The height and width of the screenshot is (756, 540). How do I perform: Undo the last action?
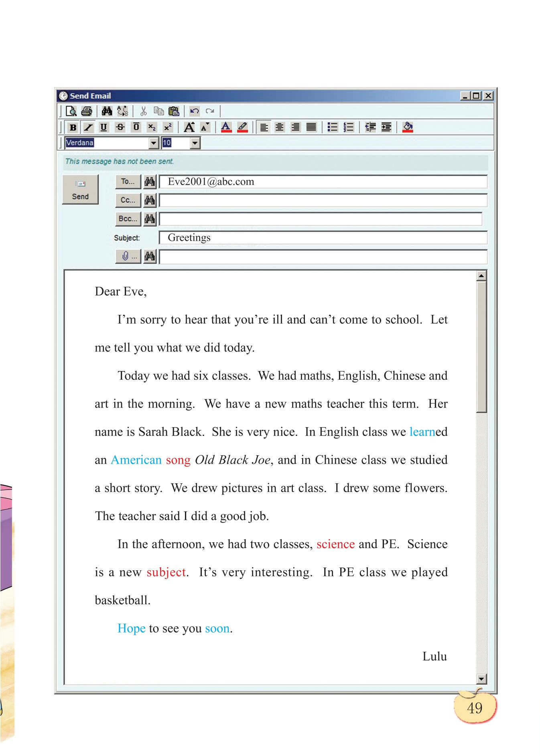click(x=195, y=111)
